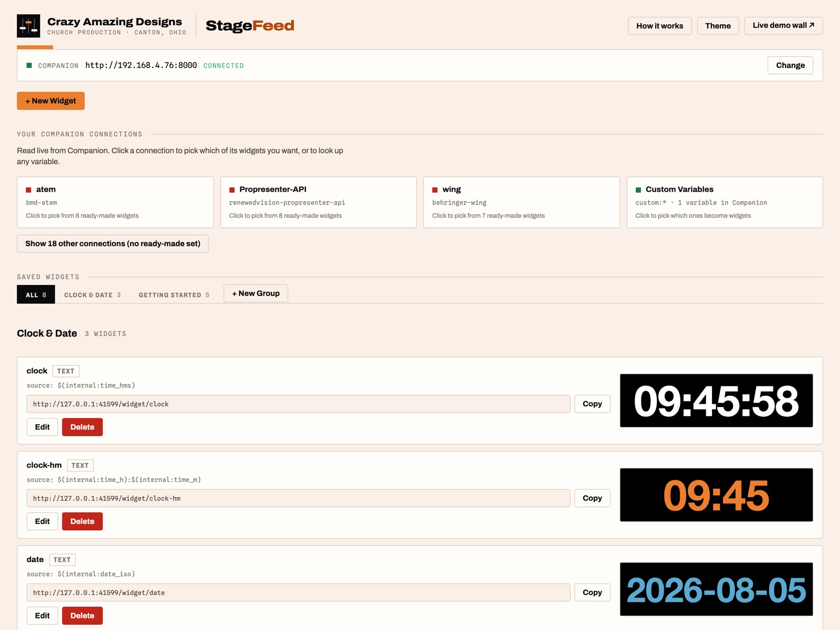Click Change for the Companion address
This screenshot has width=840, height=630.
tap(790, 65)
